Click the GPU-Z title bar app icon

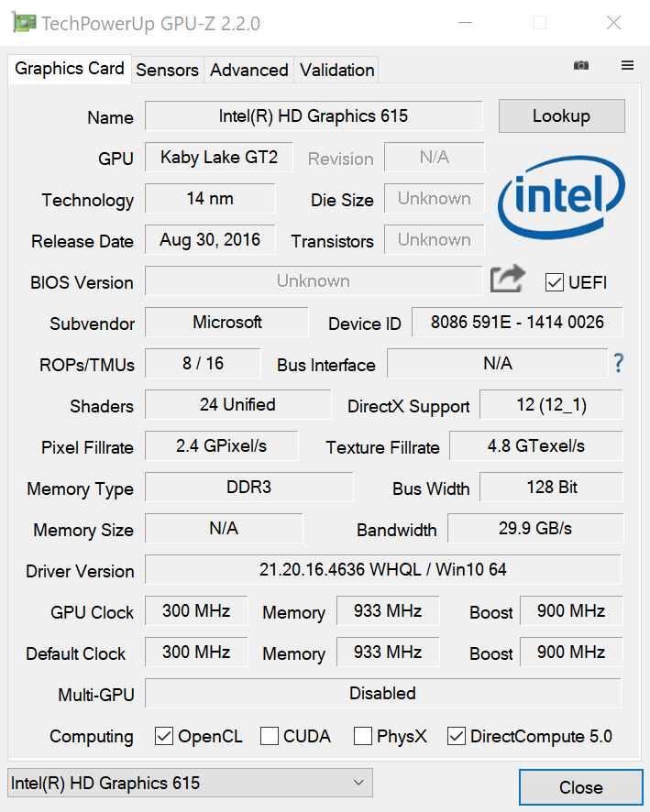[24, 23]
